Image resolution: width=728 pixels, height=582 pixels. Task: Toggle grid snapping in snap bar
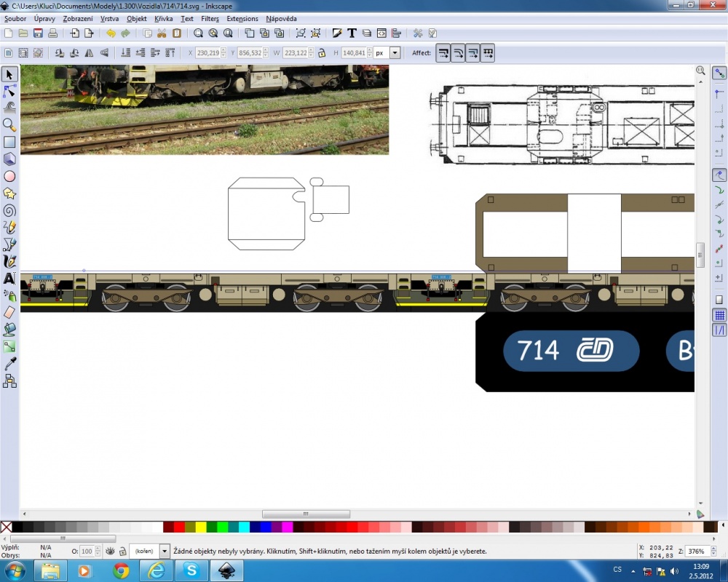point(719,316)
